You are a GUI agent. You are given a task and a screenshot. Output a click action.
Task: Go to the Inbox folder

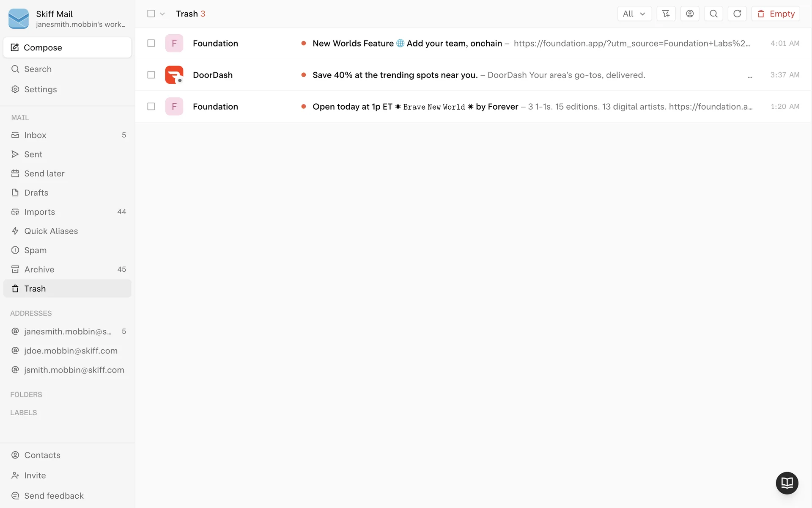tap(35, 135)
